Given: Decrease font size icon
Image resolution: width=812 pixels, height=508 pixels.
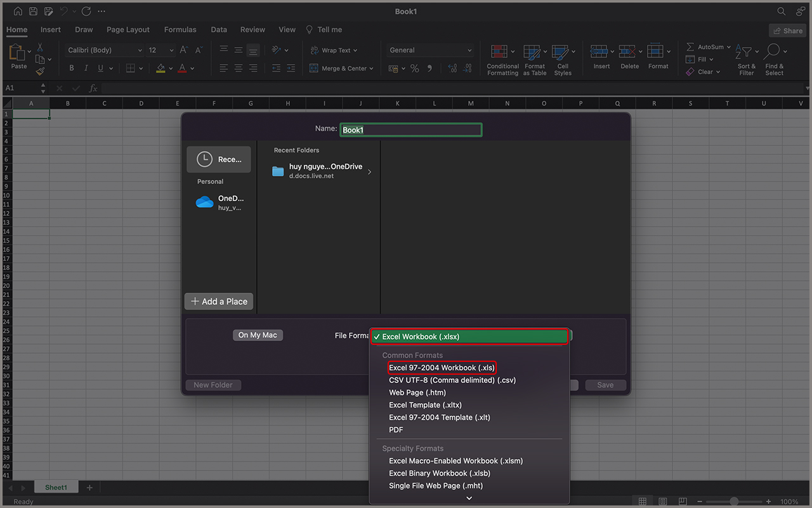Looking at the screenshot, I should (x=199, y=50).
